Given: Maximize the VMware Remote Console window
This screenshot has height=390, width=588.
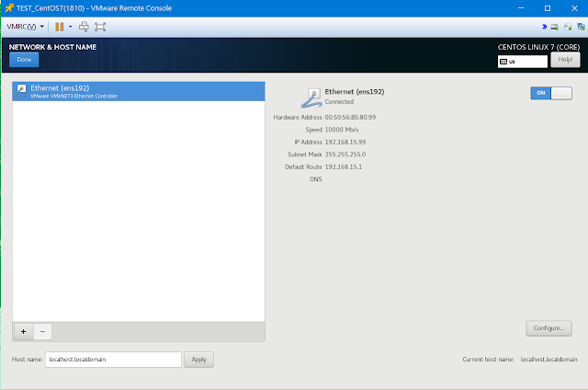Looking at the screenshot, I should 548,8.
